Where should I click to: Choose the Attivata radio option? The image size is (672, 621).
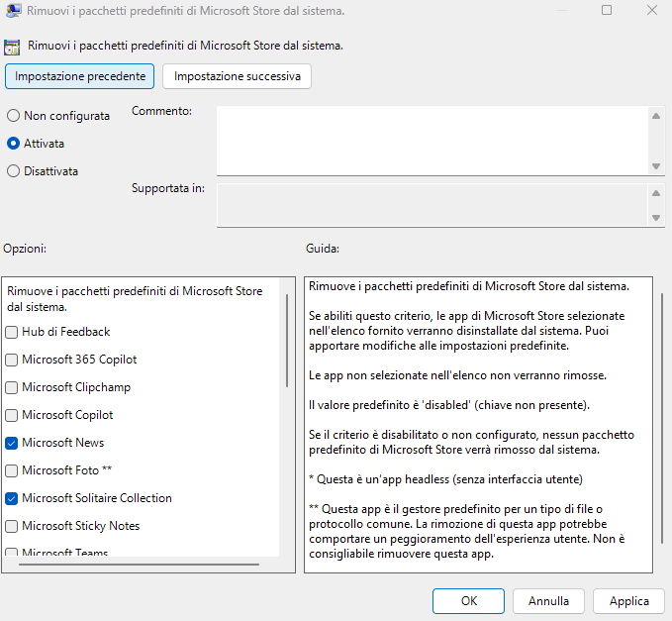(14, 144)
